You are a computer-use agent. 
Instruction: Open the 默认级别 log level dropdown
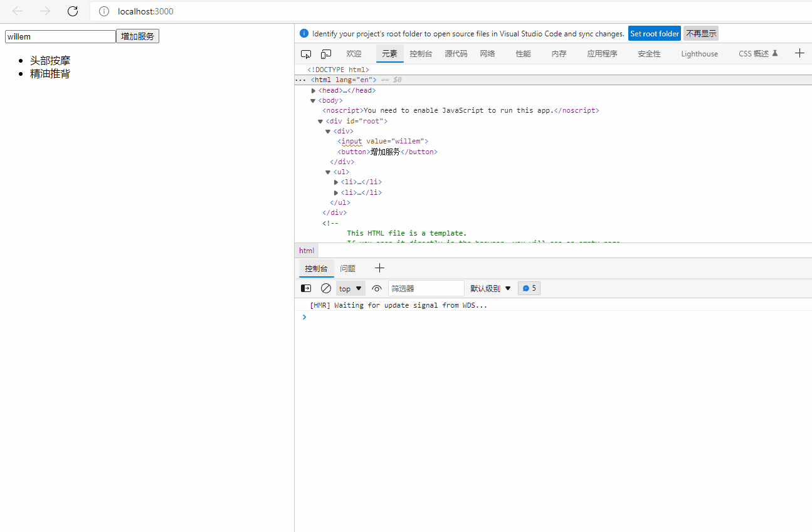point(491,288)
